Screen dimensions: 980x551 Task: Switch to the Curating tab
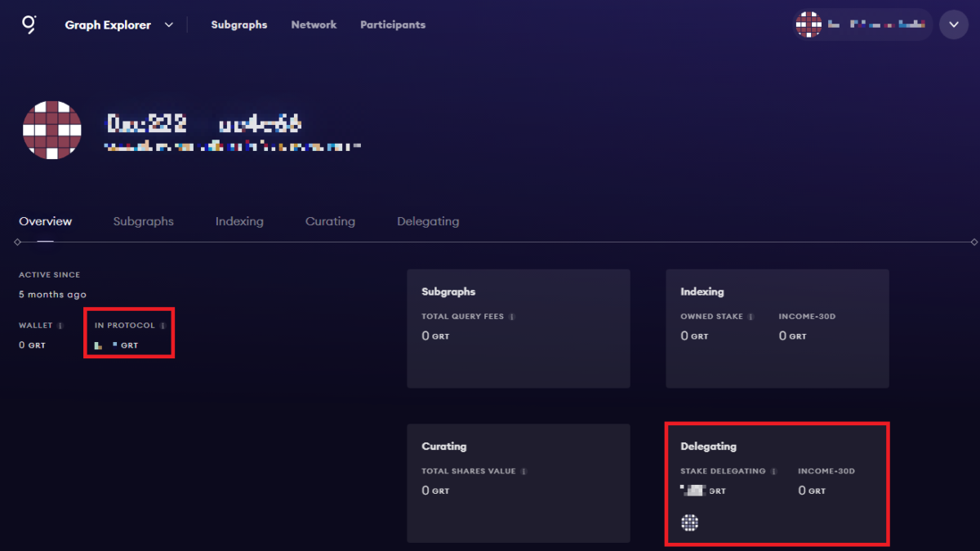(330, 221)
